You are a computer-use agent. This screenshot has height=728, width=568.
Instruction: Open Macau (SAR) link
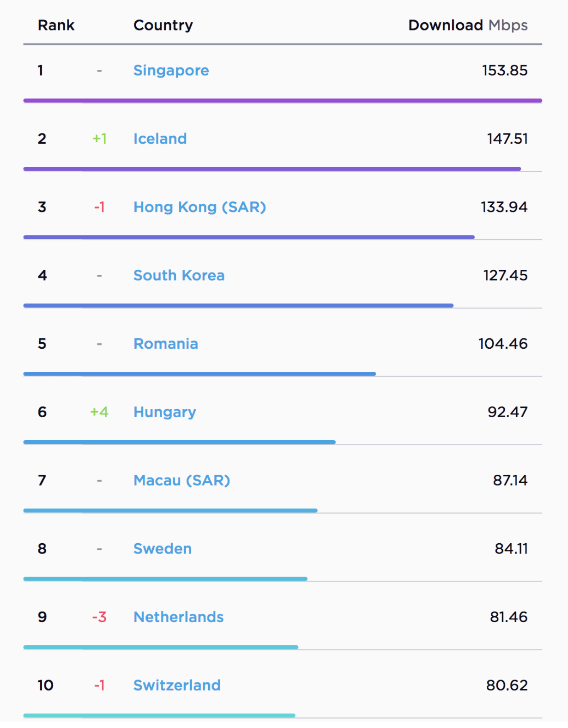(181, 480)
